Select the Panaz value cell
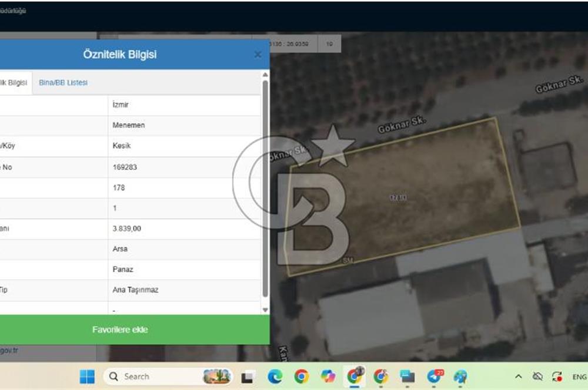 click(x=184, y=270)
